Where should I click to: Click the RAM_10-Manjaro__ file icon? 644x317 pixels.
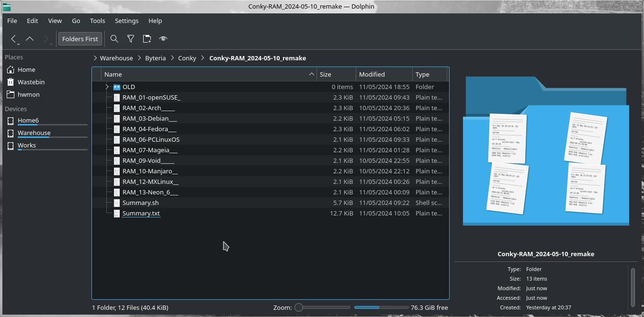(x=116, y=171)
